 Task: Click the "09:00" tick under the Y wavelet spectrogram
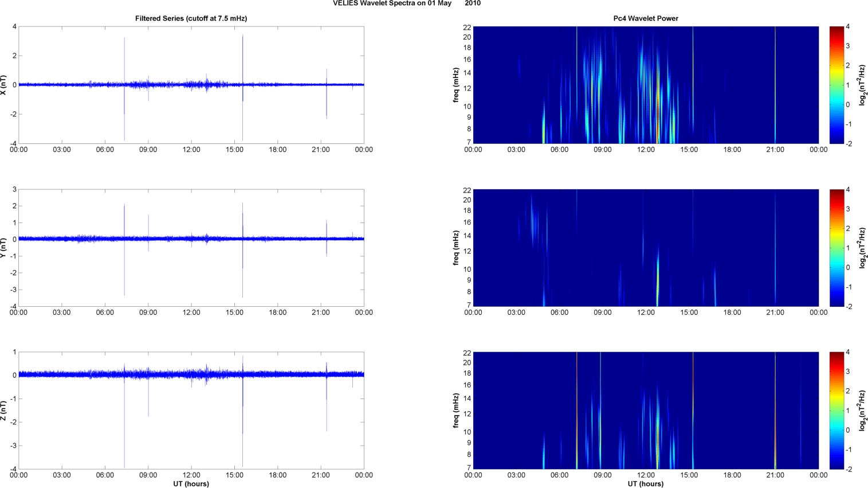click(x=603, y=313)
